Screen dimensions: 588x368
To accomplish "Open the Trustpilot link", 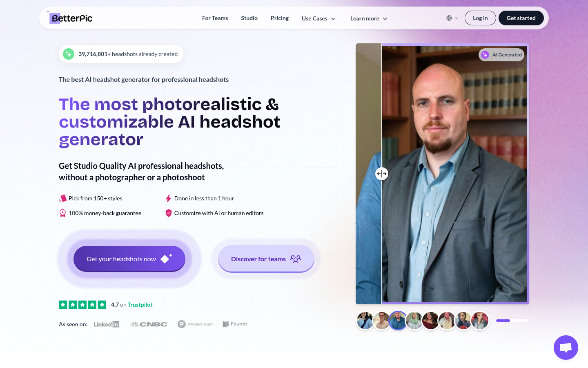I will tap(140, 305).
